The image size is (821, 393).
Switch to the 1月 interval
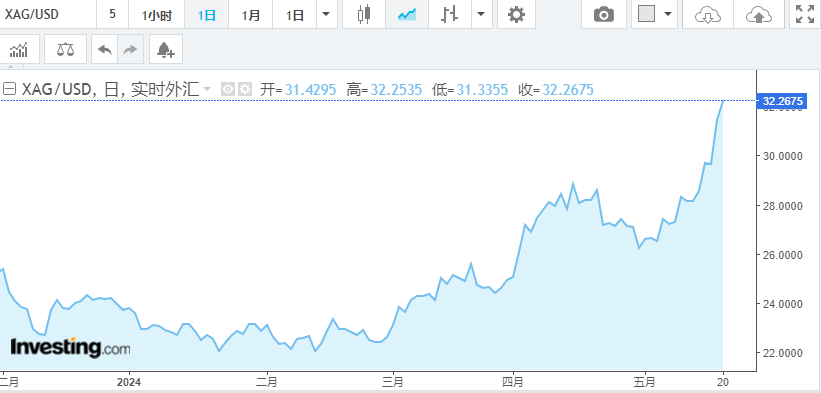point(251,15)
